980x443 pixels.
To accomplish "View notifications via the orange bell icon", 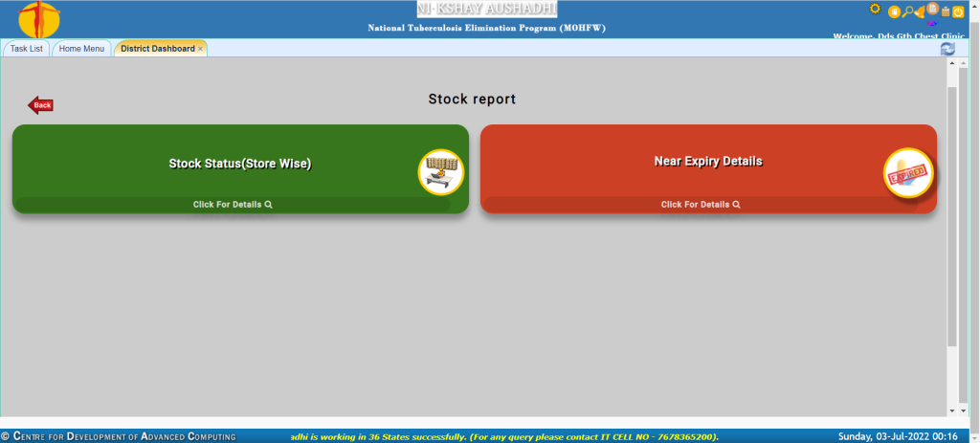I will point(920,11).
